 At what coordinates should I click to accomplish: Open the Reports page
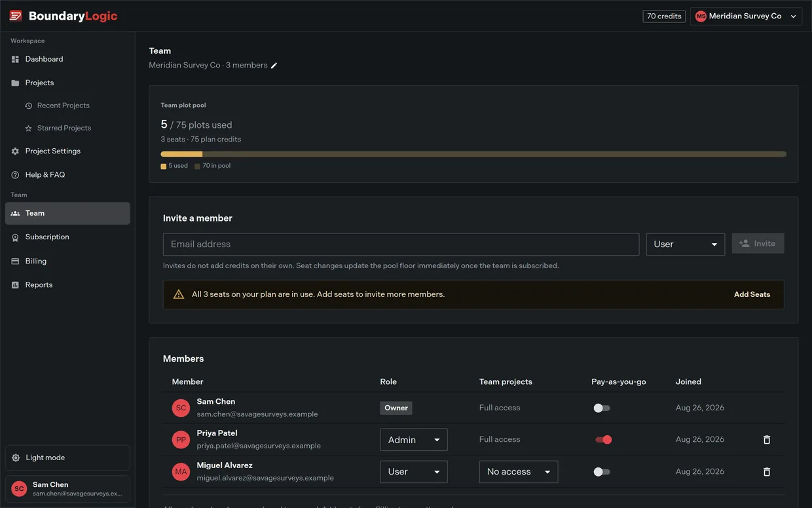67,285
